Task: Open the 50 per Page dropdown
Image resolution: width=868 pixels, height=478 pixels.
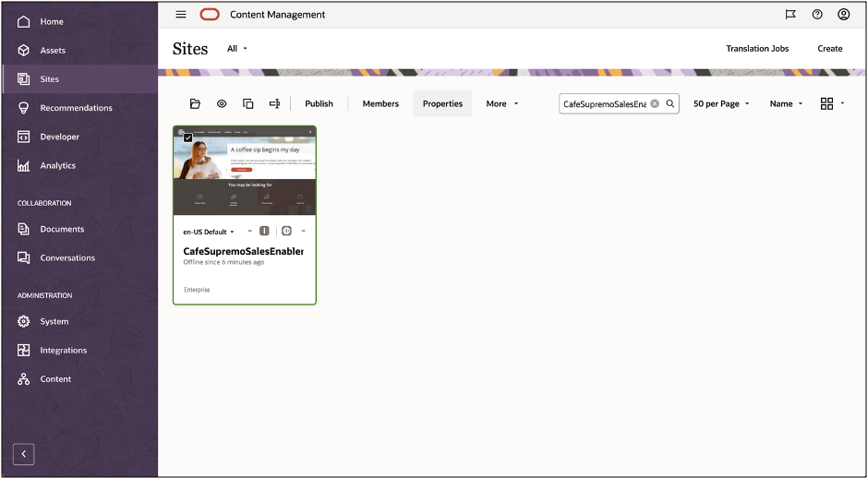Action: [721, 103]
